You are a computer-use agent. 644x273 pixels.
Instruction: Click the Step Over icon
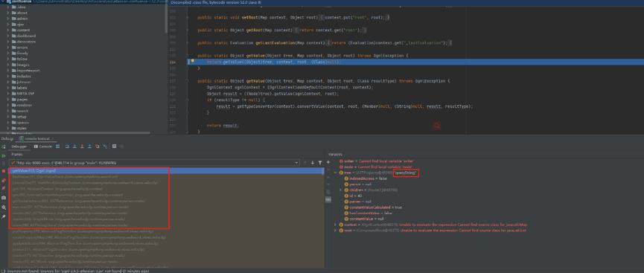tap(67, 146)
